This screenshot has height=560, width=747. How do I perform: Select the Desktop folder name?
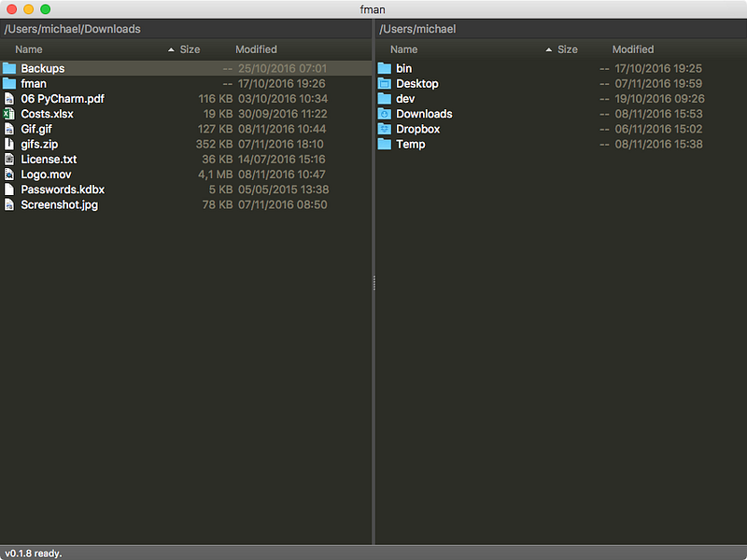(x=417, y=83)
